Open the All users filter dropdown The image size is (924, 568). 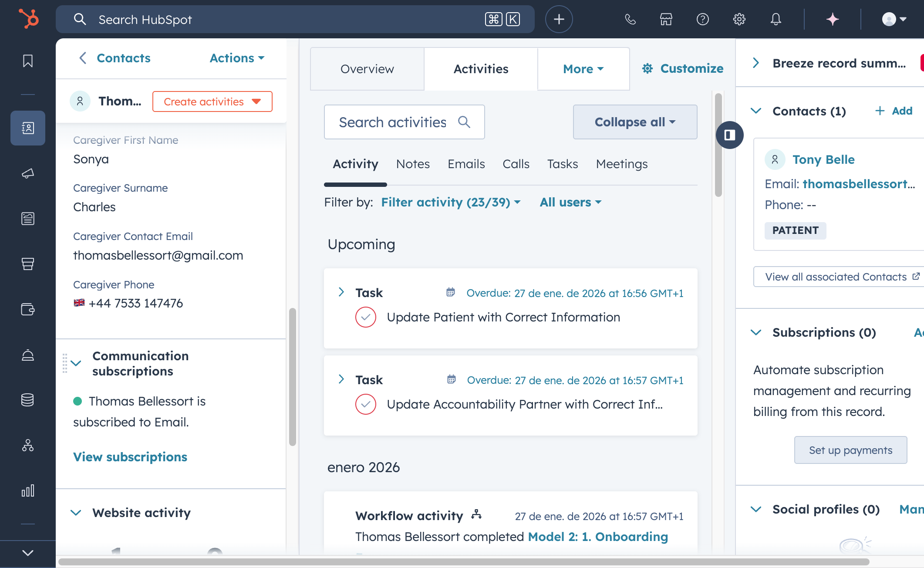(571, 202)
